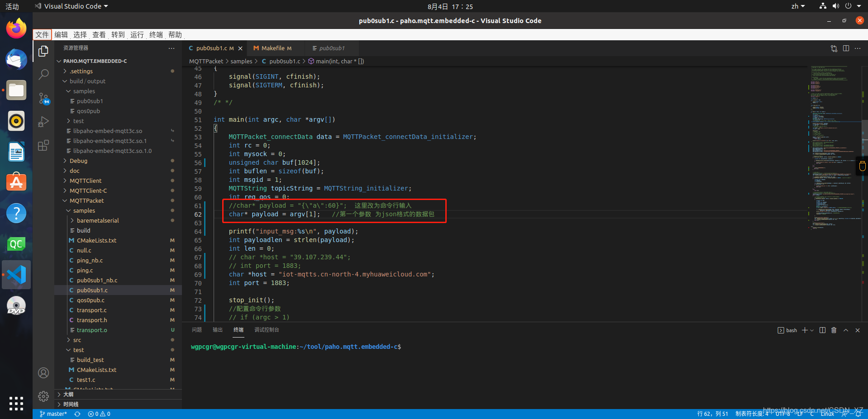Screen dimensions: 868x419
Task: Open the Extensions view
Action: [x=43, y=145]
